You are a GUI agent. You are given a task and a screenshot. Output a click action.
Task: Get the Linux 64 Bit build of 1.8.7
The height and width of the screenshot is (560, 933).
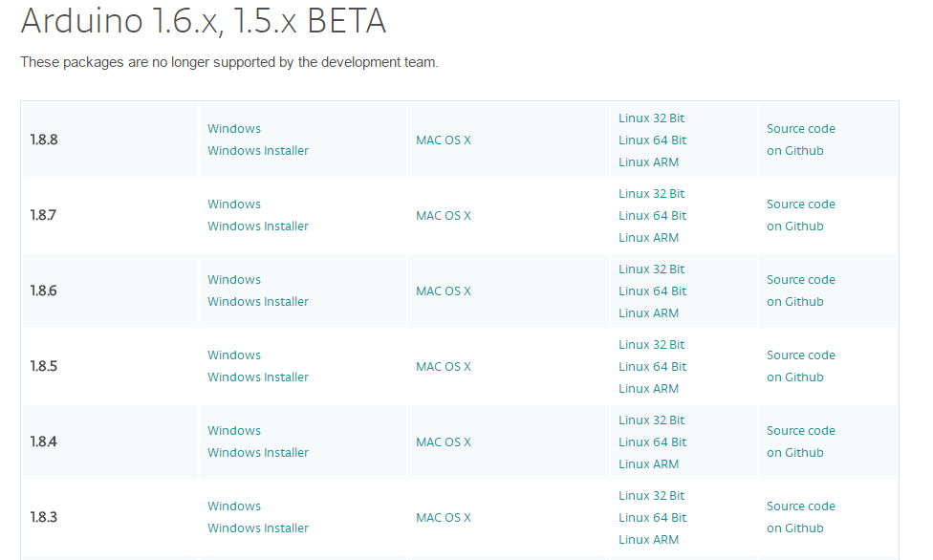(x=652, y=215)
